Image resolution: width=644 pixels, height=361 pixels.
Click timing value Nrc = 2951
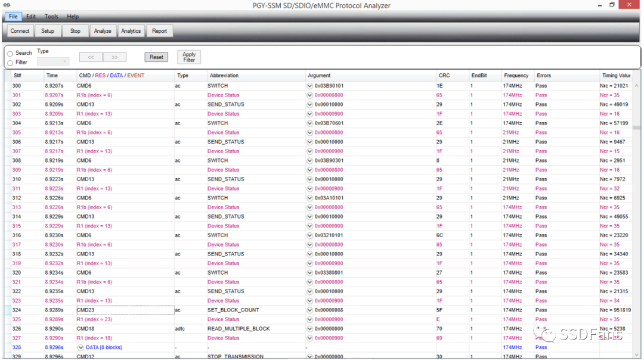tap(612, 160)
